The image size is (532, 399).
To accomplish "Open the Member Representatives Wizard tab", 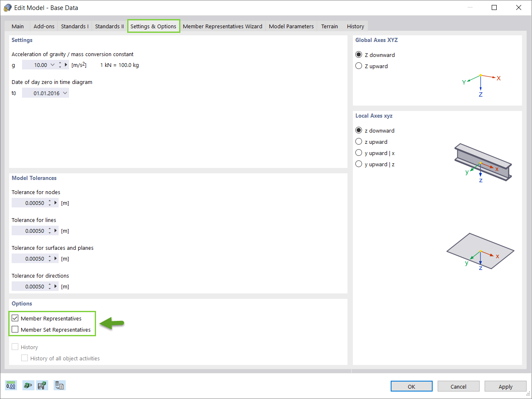I will pyautogui.click(x=222, y=26).
